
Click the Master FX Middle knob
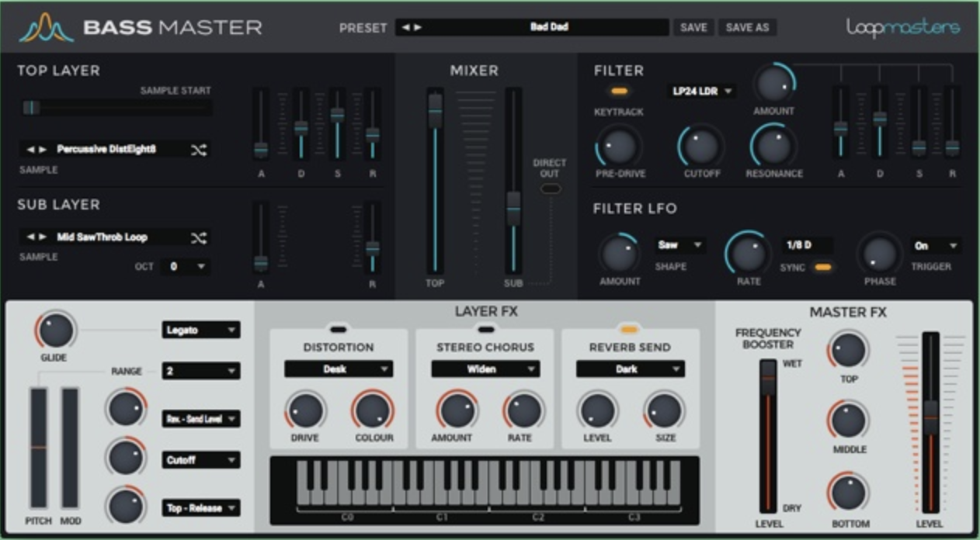click(x=848, y=421)
